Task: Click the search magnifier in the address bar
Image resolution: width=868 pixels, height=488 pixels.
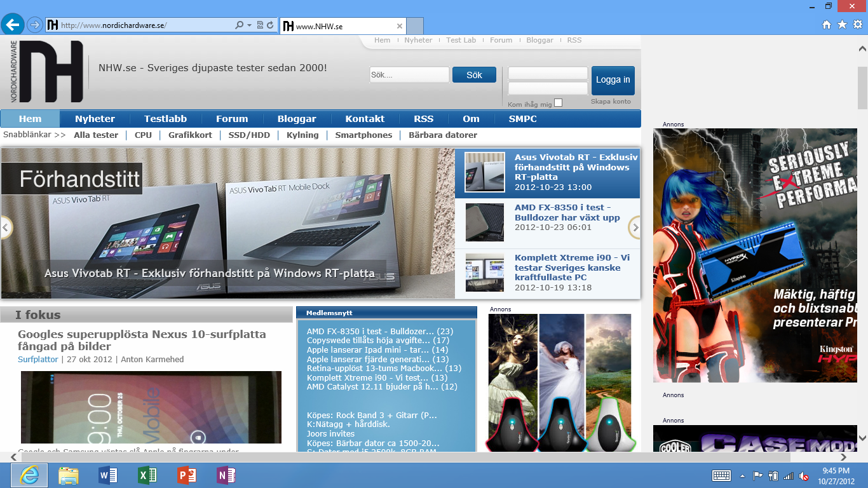Action: [x=240, y=26]
